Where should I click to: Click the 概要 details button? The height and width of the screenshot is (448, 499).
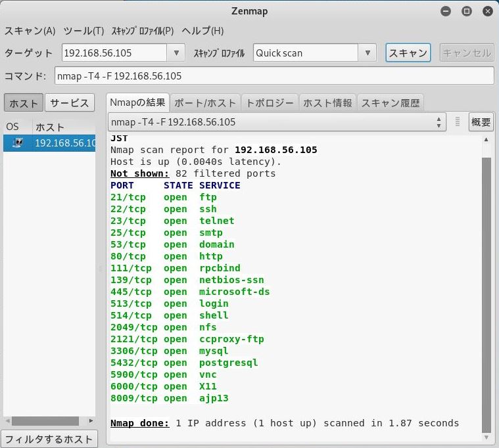tap(481, 122)
